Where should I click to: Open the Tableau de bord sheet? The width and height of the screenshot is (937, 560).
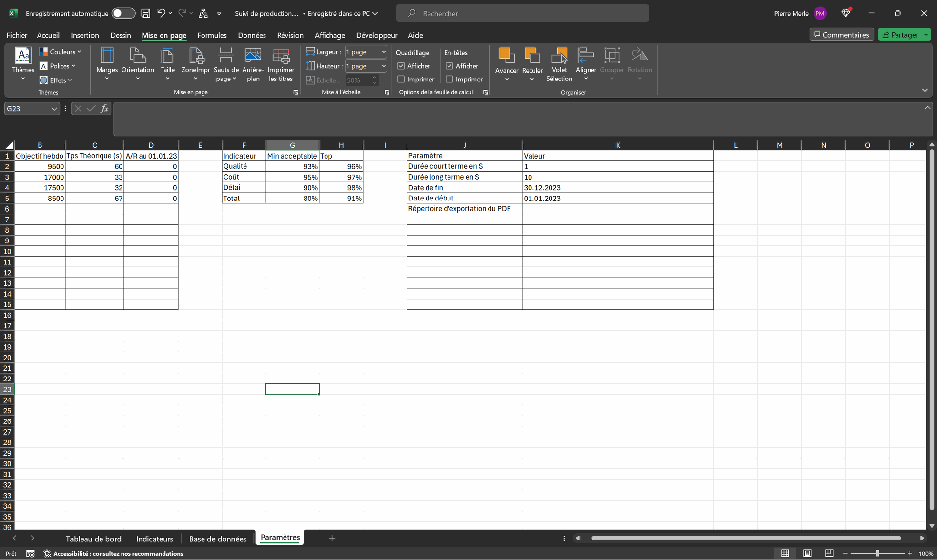[x=94, y=539]
